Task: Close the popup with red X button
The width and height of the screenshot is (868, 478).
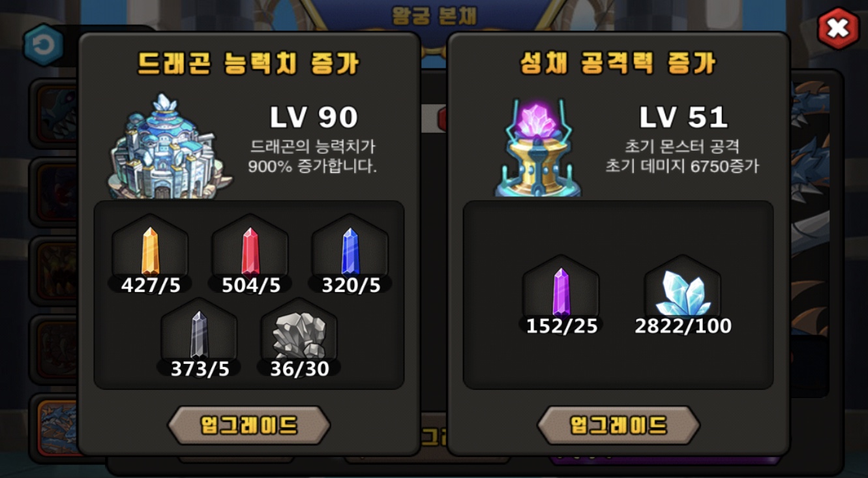Action: point(838,29)
